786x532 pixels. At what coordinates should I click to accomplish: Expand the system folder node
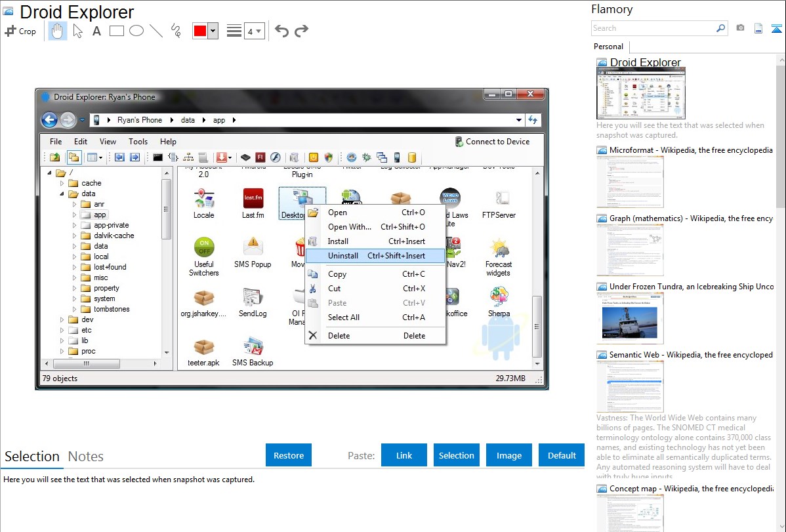point(75,299)
